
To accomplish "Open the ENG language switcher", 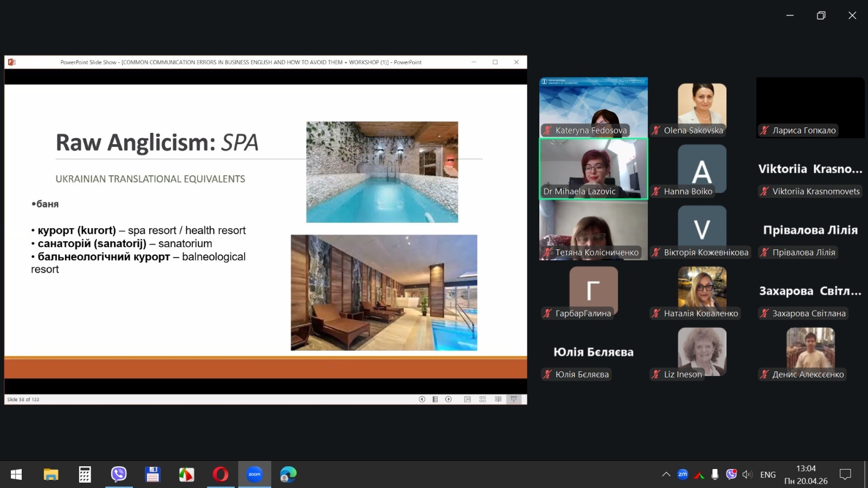I will (768, 474).
